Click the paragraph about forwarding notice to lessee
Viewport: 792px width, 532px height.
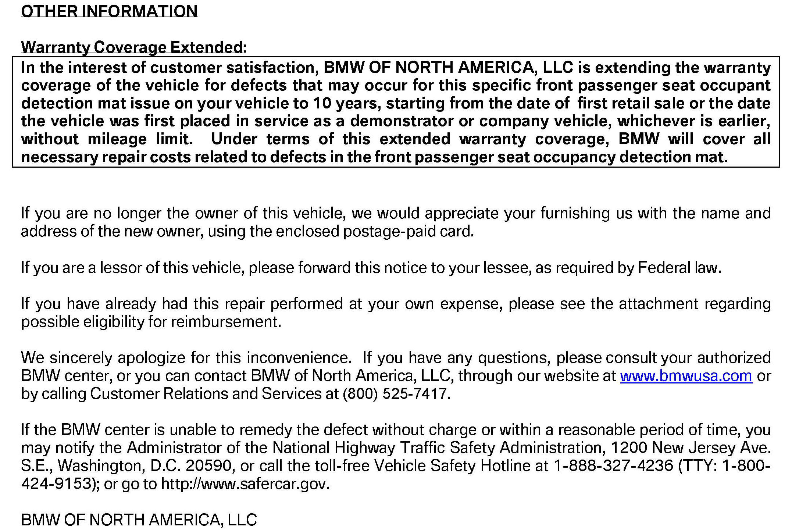371,268
